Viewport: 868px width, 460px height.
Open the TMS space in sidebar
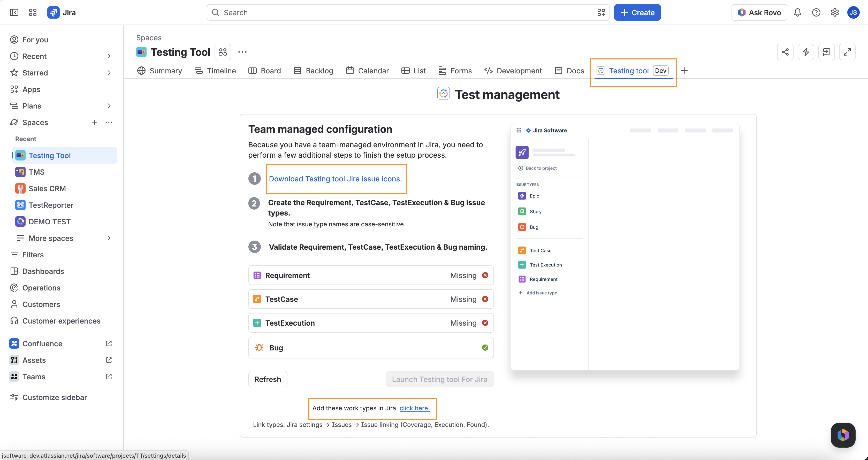click(65, 172)
